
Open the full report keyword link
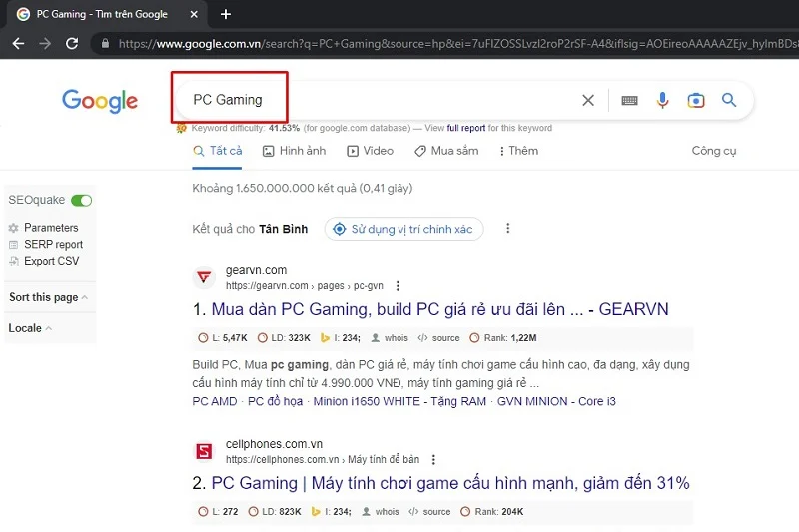[x=465, y=128]
